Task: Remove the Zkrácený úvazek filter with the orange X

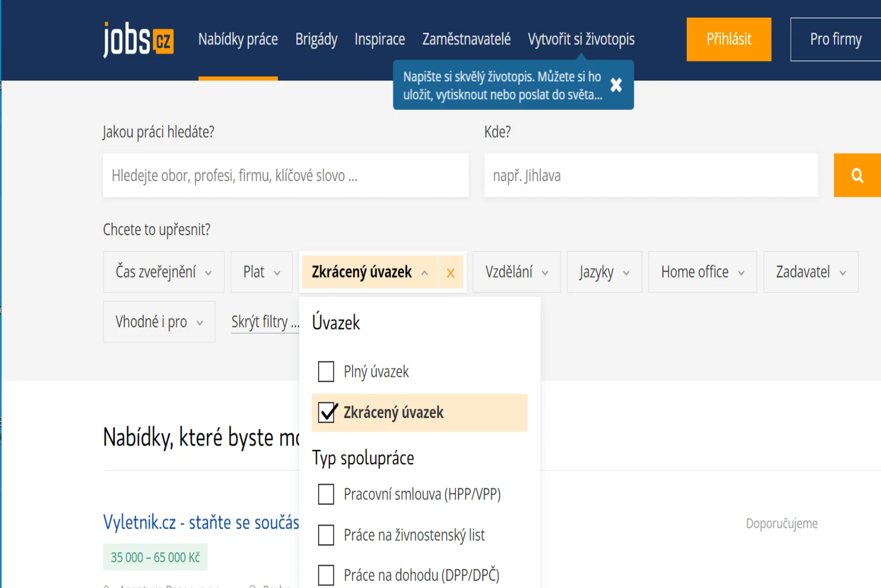Action: pyautogui.click(x=450, y=273)
